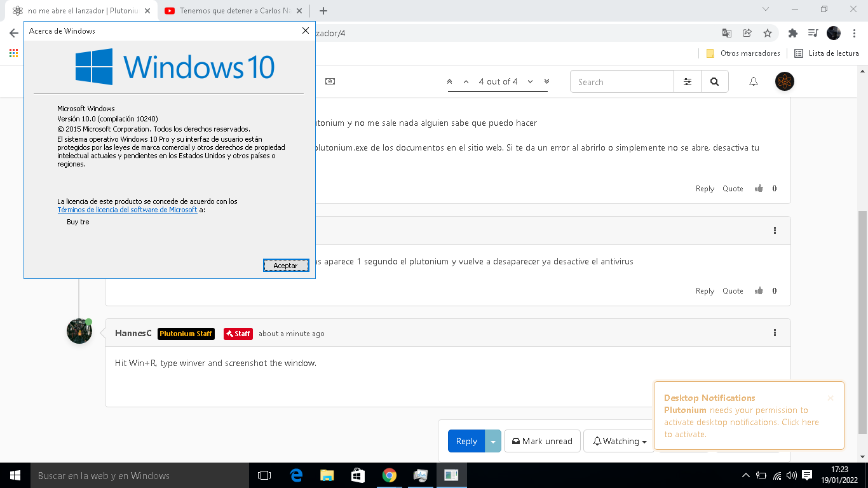The width and height of the screenshot is (868, 488).
Task: Launch Microsoft Edge from taskbar
Action: (x=296, y=475)
